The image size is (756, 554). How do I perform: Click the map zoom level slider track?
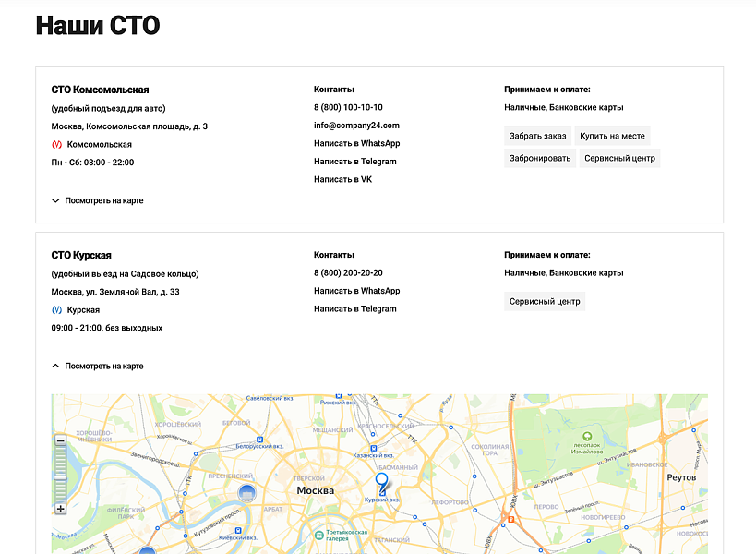[x=61, y=476]
